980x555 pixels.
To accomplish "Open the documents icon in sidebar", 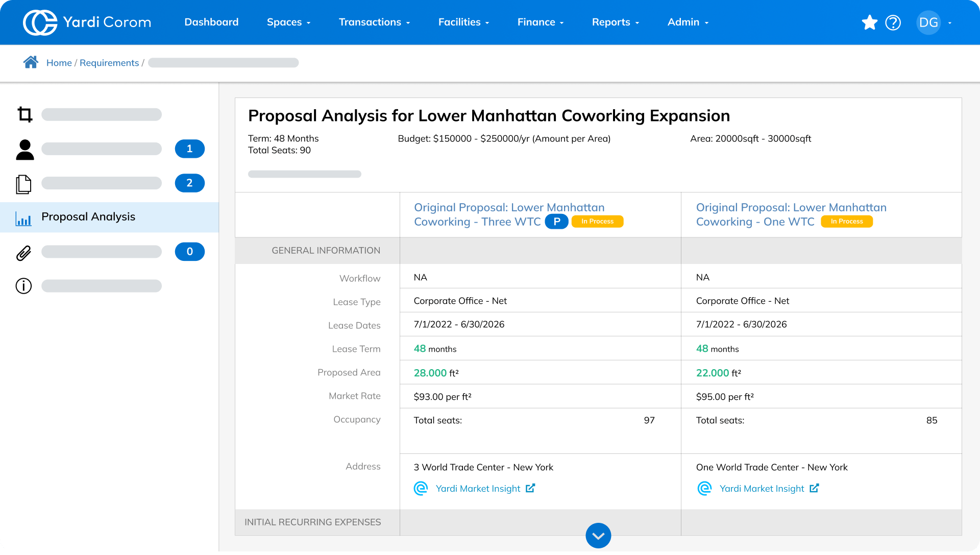I will click(x=23, y=184).
